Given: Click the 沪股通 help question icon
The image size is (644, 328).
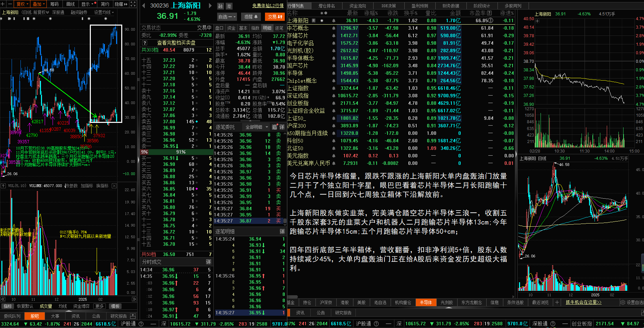Looking at the screenshot, I should coord(141,324).
